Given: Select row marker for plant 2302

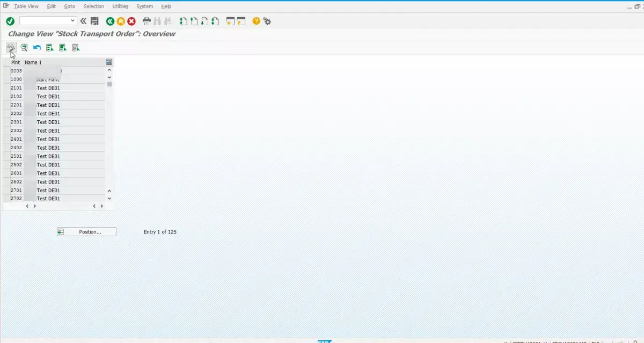Looking at the screenshot, I should coord(6,130).
